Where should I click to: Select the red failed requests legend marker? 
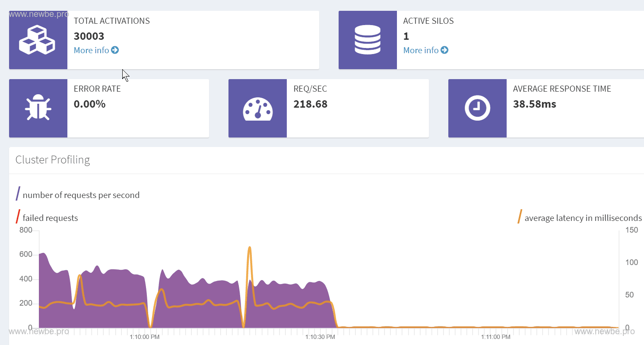18,217
